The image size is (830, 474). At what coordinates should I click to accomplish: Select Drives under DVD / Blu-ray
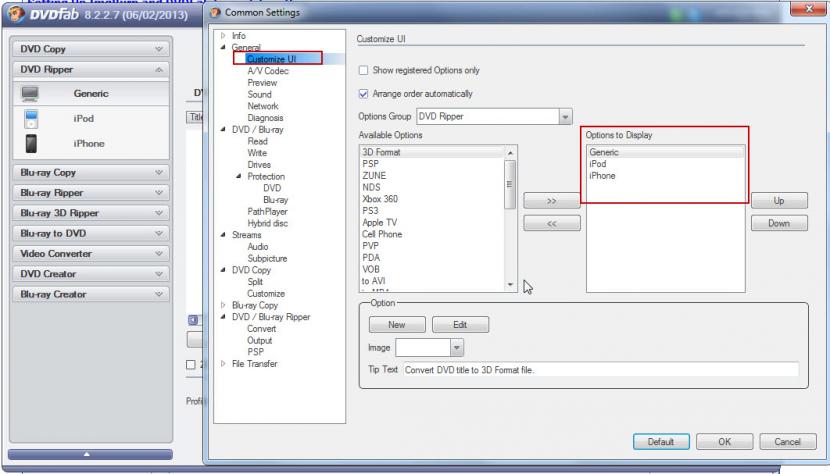point(259,165)
